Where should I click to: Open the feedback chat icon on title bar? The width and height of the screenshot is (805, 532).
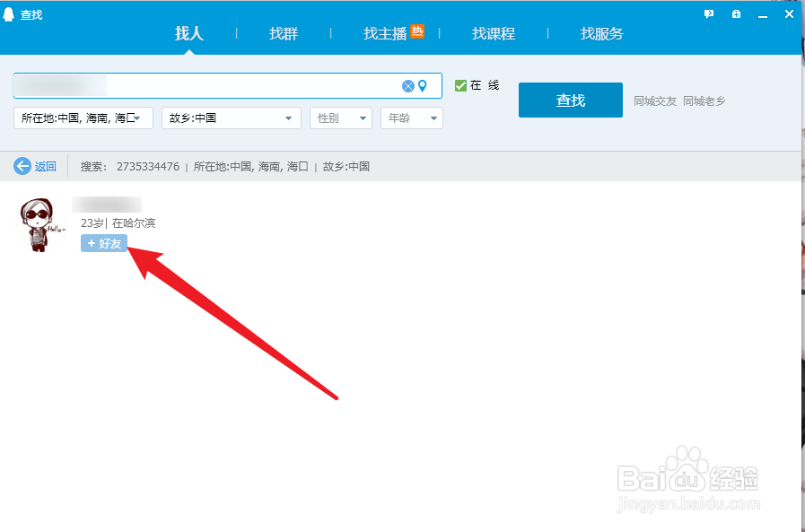(x=709, y=14)
